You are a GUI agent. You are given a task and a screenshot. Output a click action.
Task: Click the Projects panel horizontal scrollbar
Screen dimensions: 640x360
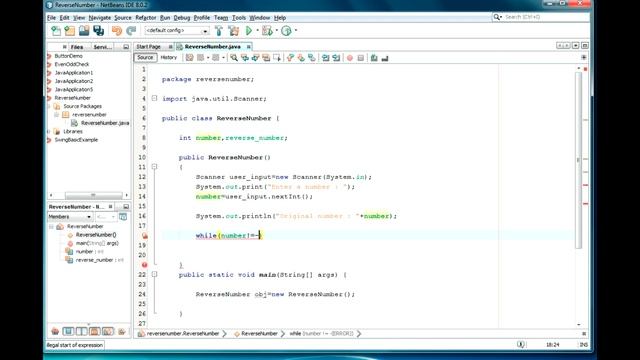click(93, 196)
